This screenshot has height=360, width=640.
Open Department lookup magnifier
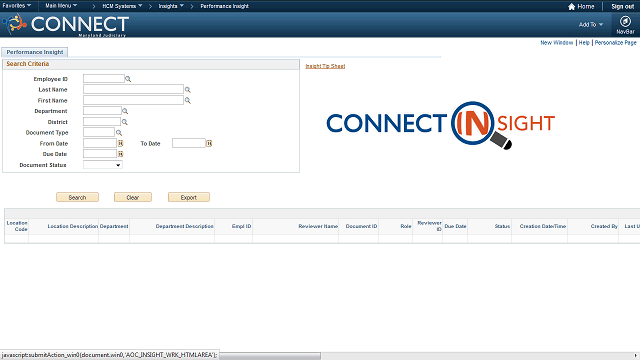click(x=125, y=111)
